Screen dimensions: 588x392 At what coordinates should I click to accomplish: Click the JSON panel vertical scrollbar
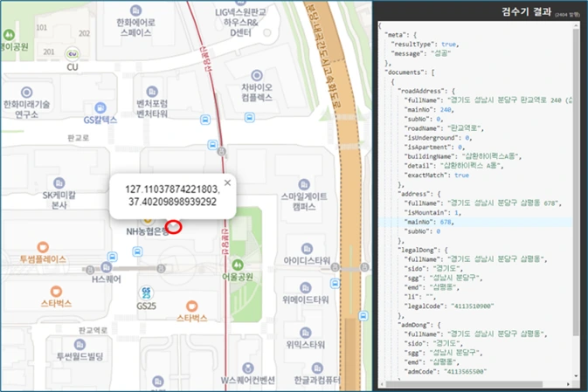tap(577, 182)
